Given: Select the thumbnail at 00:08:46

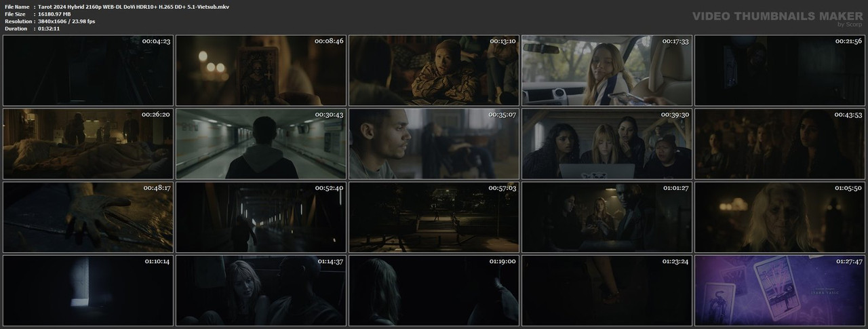Looking at the screenshot, I should [x=261, y=71].
